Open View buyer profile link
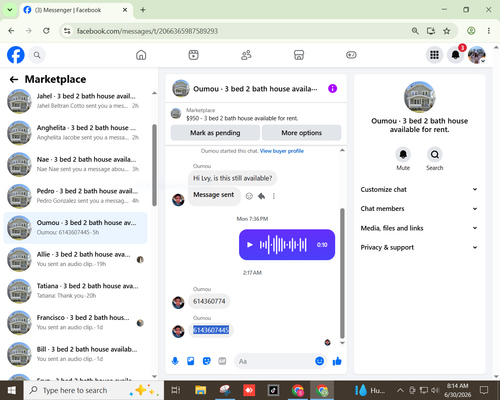 pyautogui.click(x=282, y=151)
